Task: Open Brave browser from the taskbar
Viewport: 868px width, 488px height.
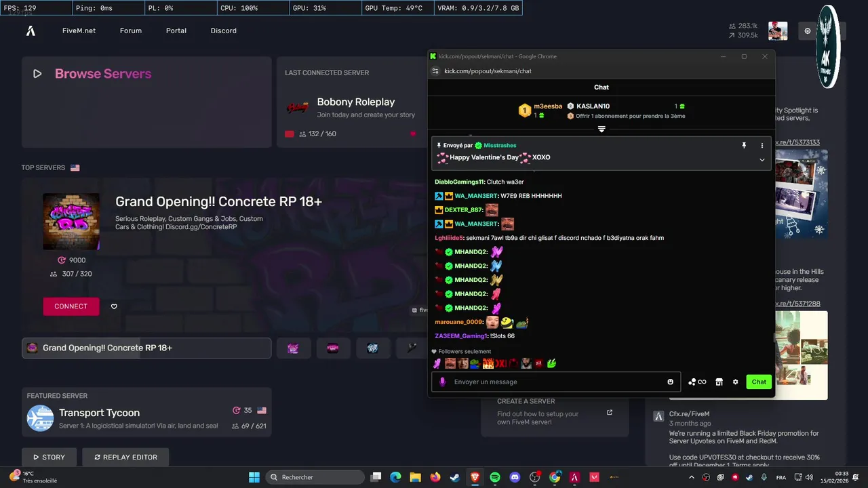Action: click(x=475, y=477)
